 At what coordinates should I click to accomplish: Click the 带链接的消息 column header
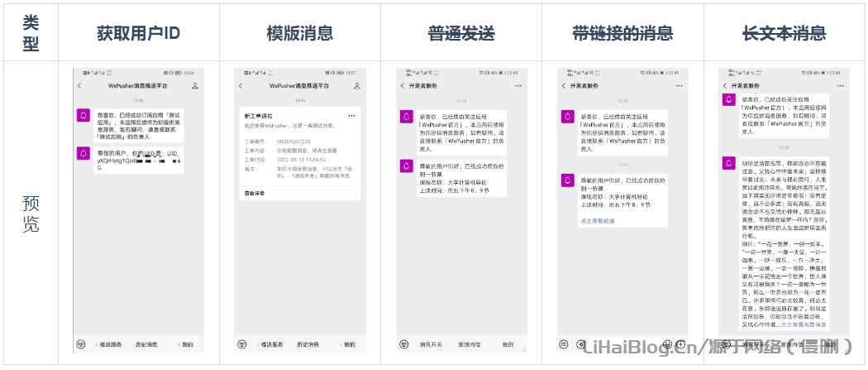(x=622, y=32)
